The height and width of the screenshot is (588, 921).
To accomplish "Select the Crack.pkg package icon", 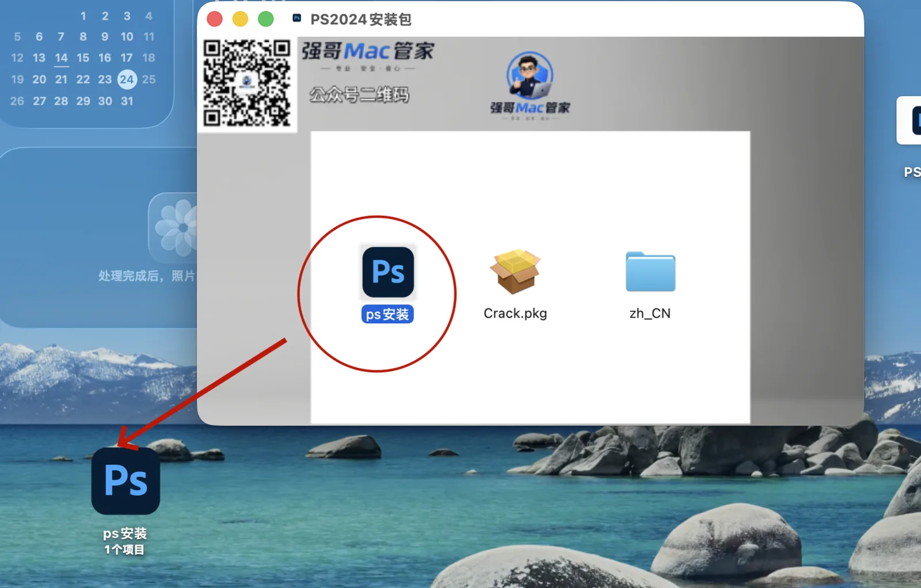I will point(515,272).
